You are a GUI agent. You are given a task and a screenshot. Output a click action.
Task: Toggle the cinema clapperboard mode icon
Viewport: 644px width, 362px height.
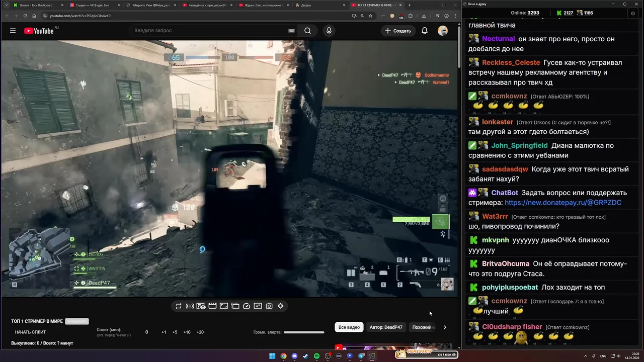[212, 306]
